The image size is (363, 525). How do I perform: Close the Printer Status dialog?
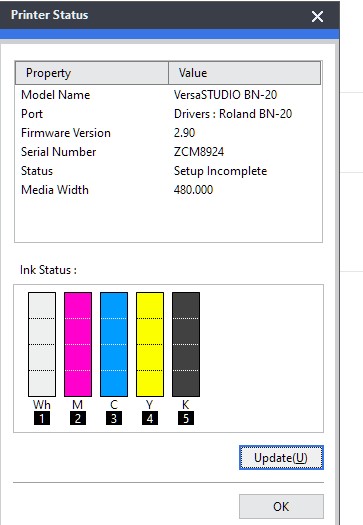317,16
